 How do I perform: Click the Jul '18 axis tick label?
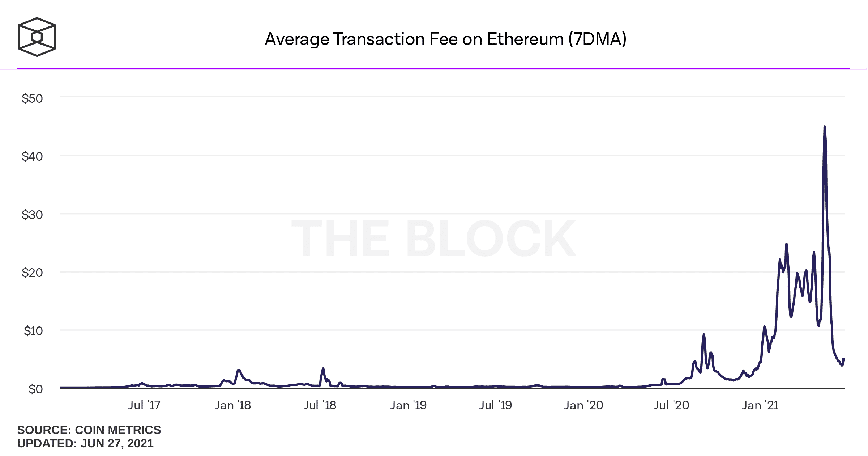(x=320, y=405)
